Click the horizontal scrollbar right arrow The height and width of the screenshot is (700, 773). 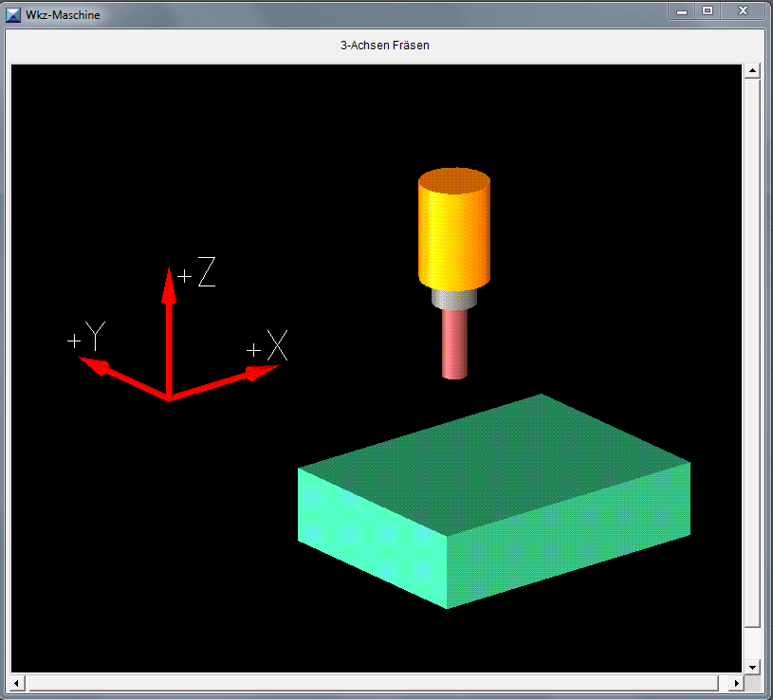click(737, 683)
